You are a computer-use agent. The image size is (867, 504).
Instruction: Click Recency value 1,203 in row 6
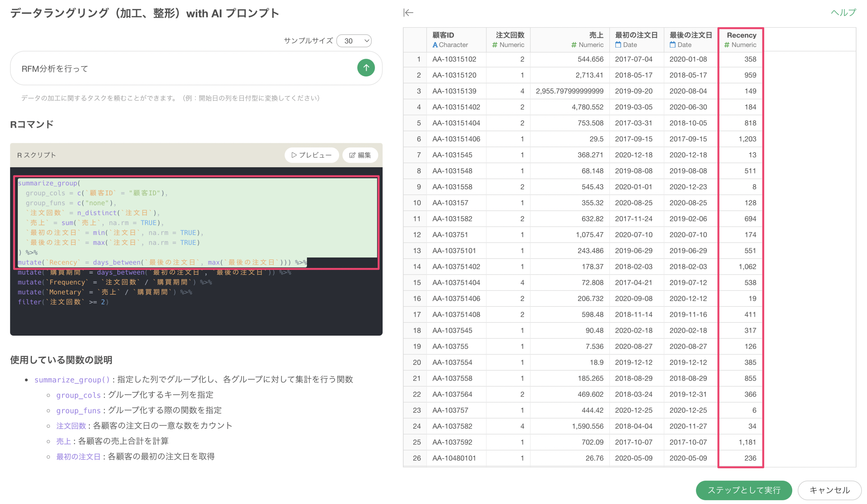747,139
